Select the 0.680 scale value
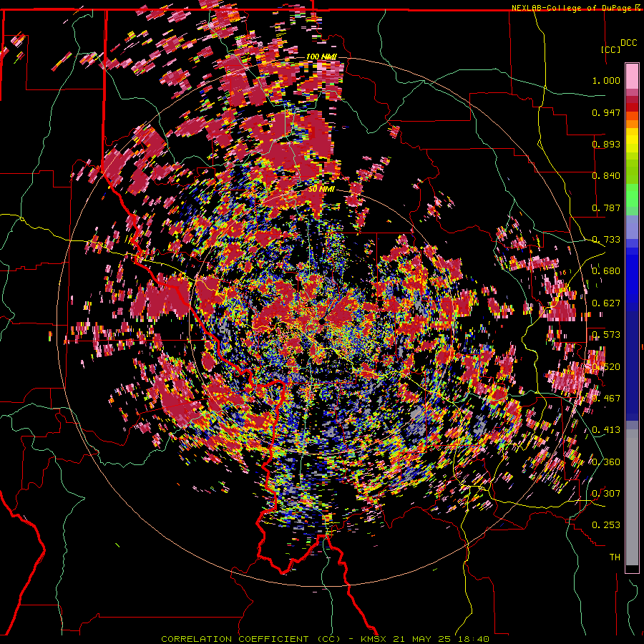The height and width of the screenshot is (644, 644). [x=606, y=271]
